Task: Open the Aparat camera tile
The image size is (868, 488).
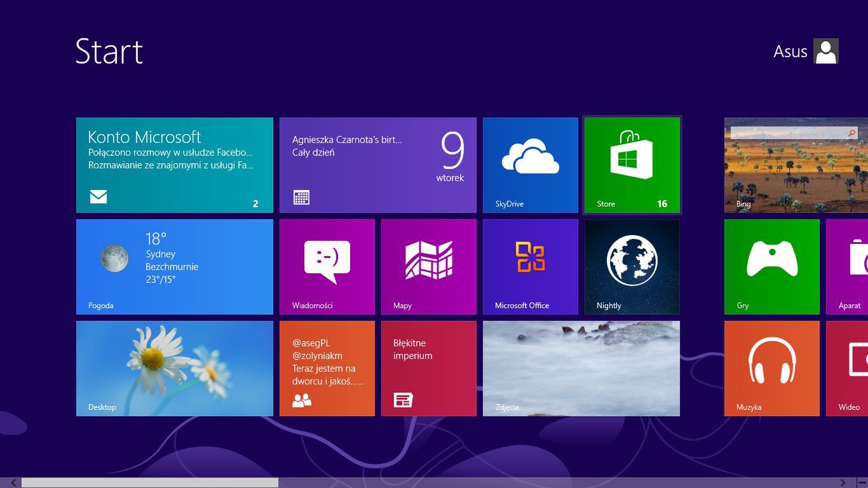Action: [x=848, y=267]
